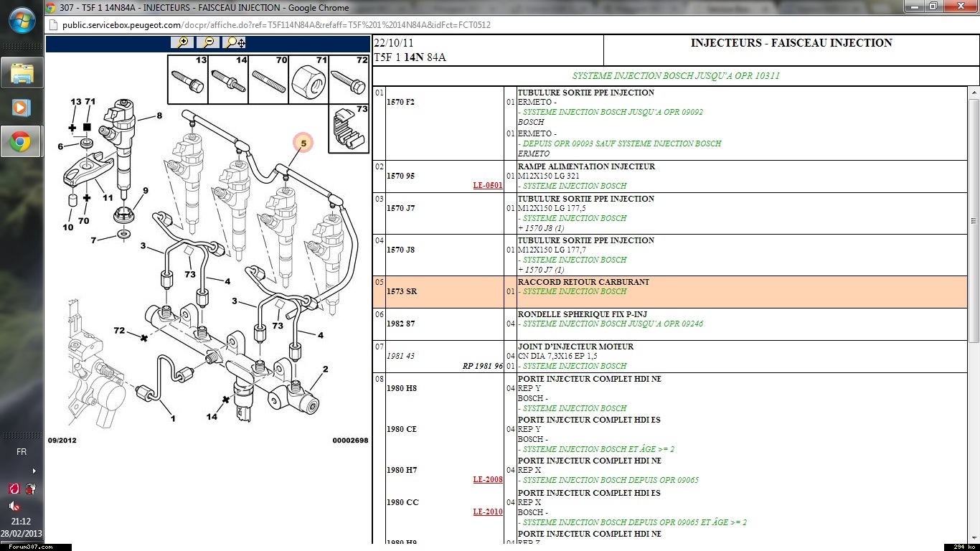Select callout 6 washer label

pyautogui.click(x=60, y=146)
